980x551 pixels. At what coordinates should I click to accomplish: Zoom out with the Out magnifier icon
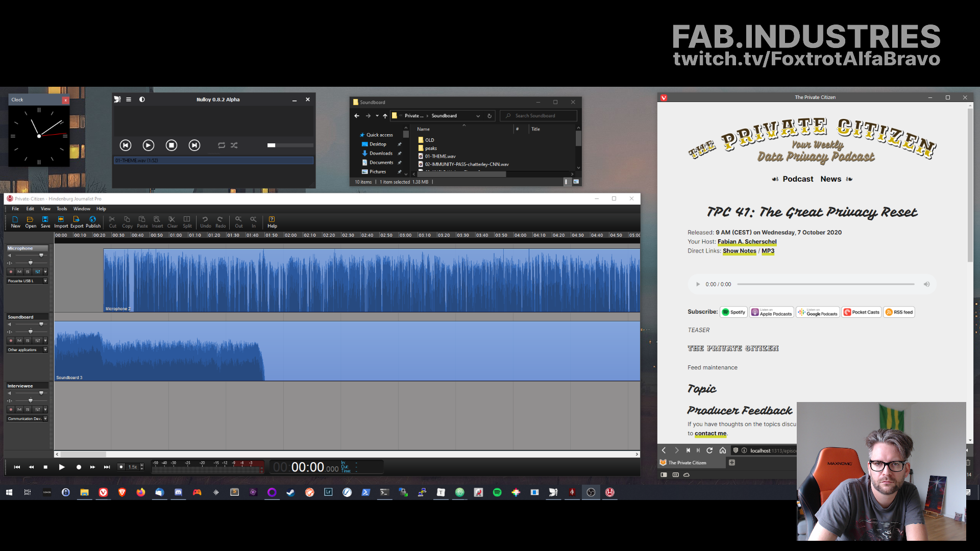238,222
